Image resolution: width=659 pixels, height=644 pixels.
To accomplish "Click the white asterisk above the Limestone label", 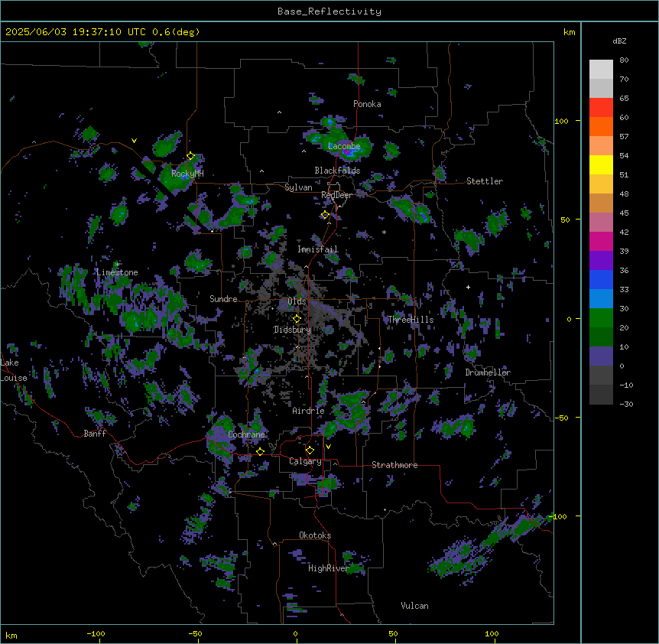I will pyautogui.click(x=117, y=264).
